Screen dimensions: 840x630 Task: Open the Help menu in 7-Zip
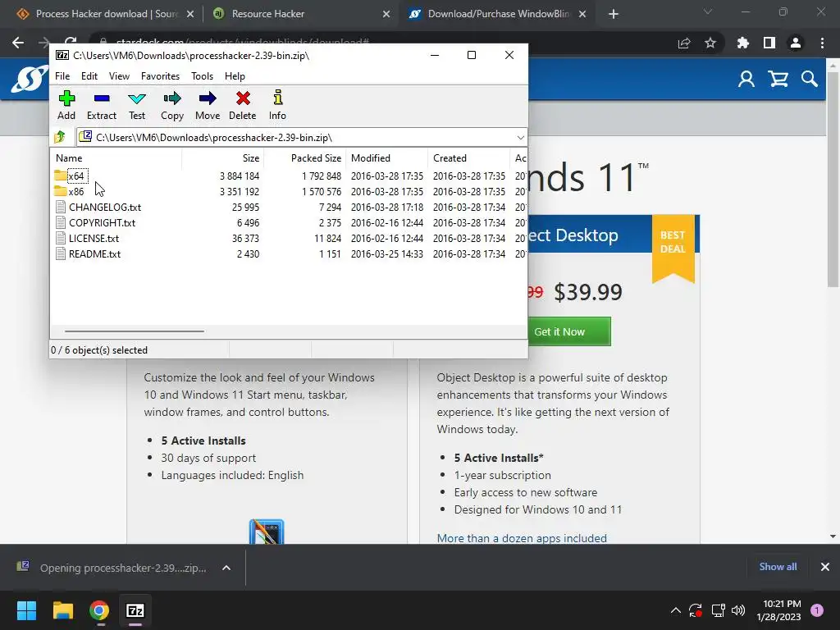click(x=235, y=76)
